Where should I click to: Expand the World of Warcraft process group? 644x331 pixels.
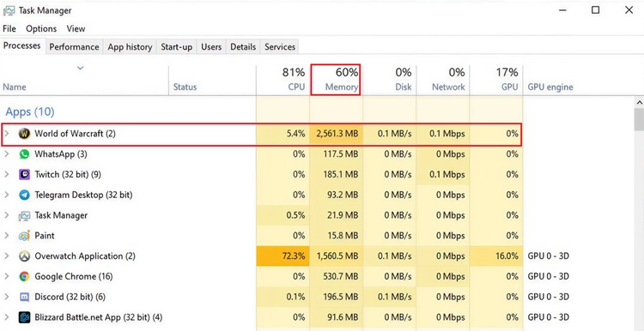pyautogui.click(x=7, y=134)
